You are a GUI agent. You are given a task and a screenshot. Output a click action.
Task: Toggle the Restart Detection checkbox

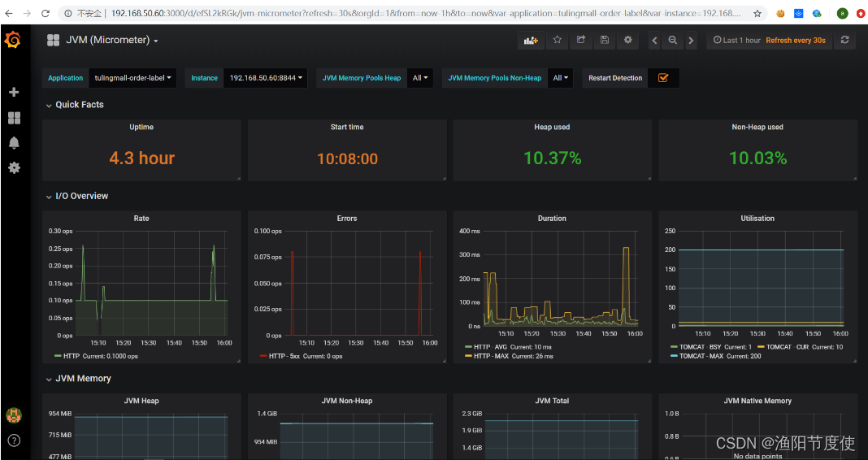coord(662,78)
